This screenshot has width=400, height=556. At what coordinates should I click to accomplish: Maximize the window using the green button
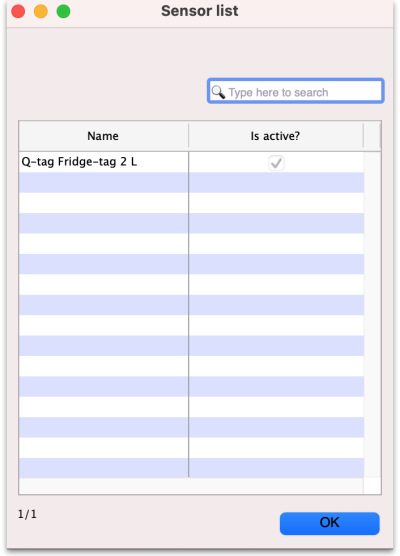tap(63, 11)
